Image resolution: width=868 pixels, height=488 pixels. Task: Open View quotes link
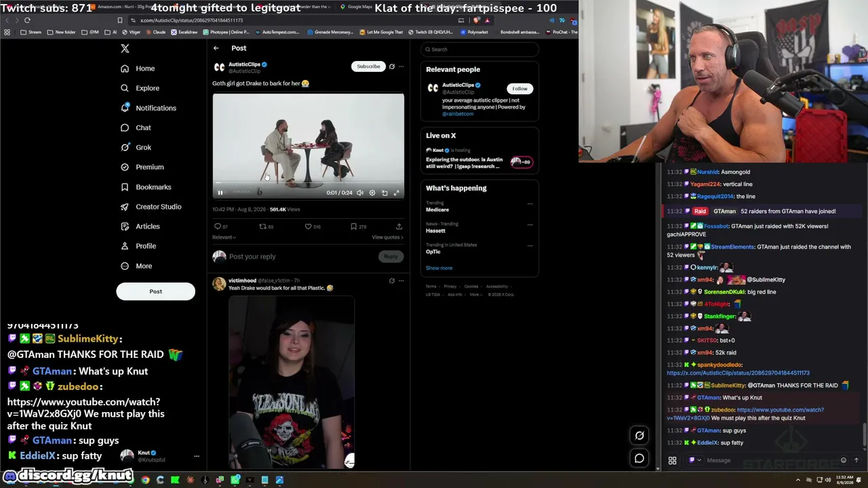click(387, 237)
